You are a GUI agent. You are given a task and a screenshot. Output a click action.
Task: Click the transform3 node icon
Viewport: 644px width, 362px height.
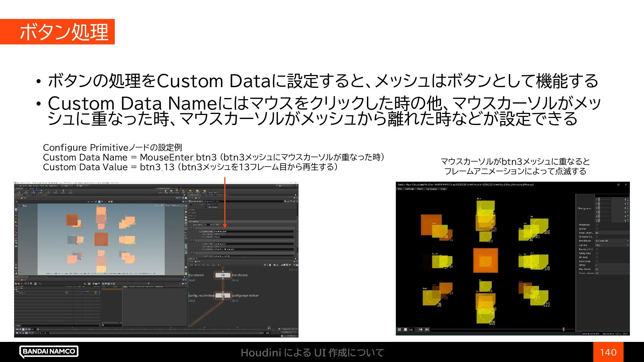point(223,275)
